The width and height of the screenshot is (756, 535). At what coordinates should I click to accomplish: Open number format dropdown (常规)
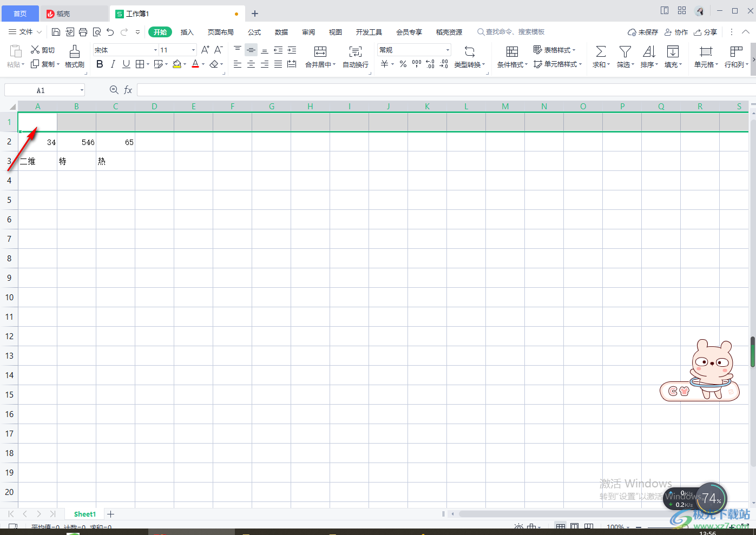tap(448, 50)
